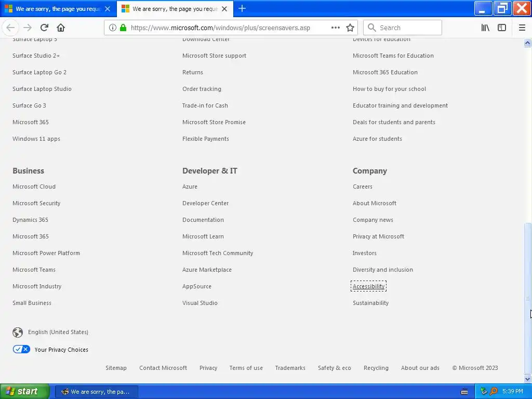
Task: Reload the current page
Action: (44, 28)
